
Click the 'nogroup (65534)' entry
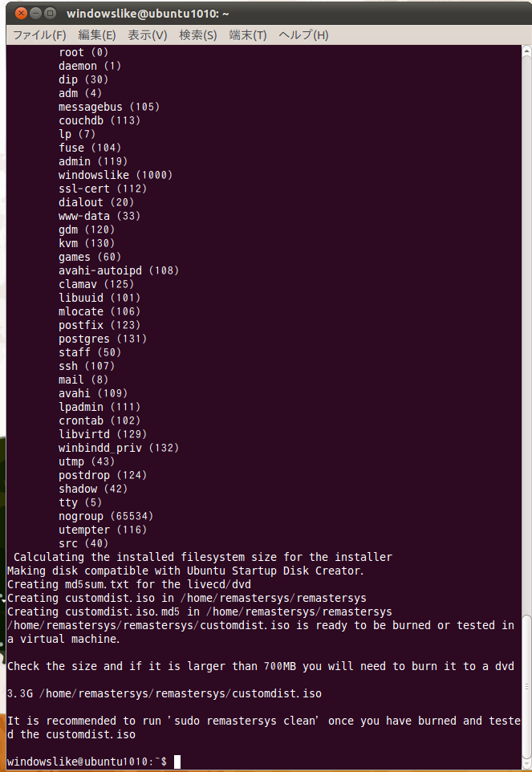[106, 516]
